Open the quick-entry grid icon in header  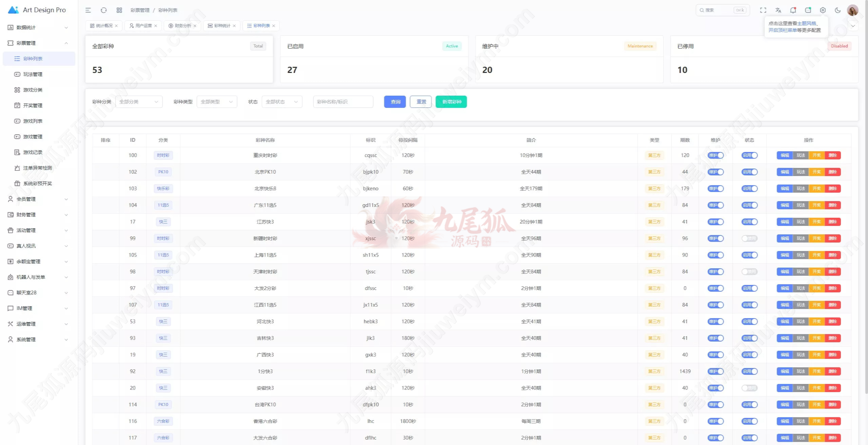pos(119,10)
